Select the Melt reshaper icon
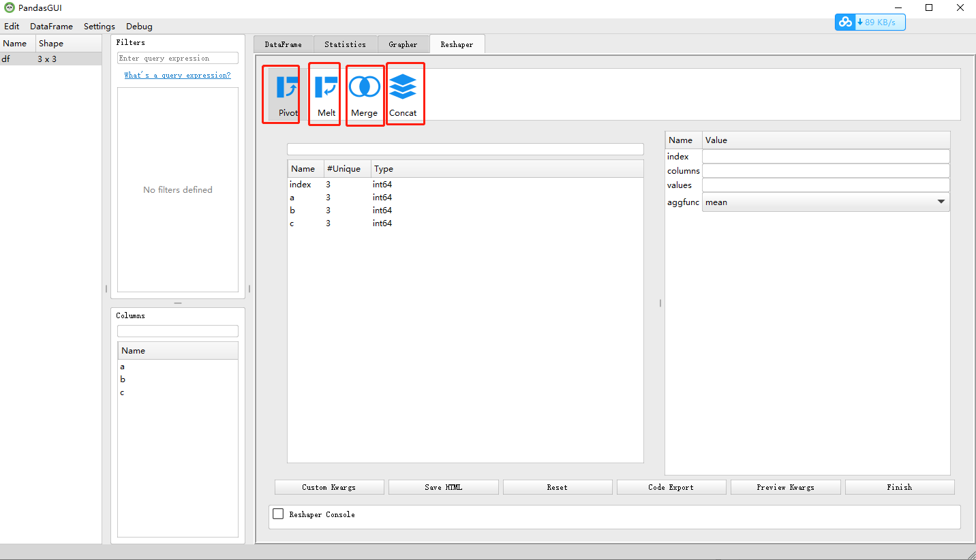The width and height of the screenshot is (976, 560). [x=324, y=93]
